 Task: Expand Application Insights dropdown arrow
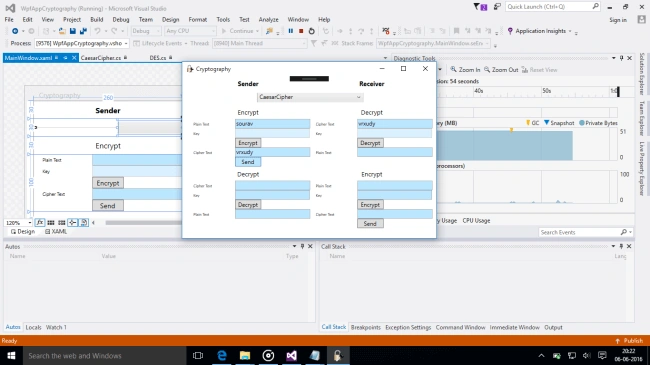tap(570, 31)
